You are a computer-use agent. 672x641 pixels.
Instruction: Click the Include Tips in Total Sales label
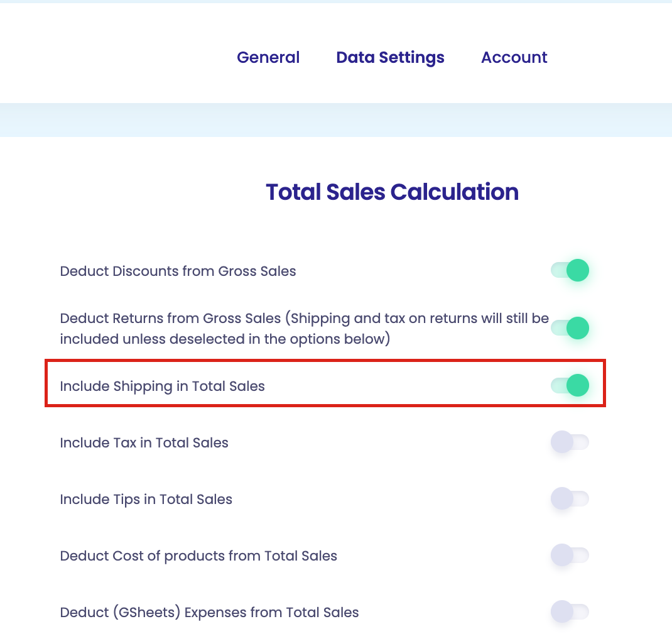click(x=146, y=500)
